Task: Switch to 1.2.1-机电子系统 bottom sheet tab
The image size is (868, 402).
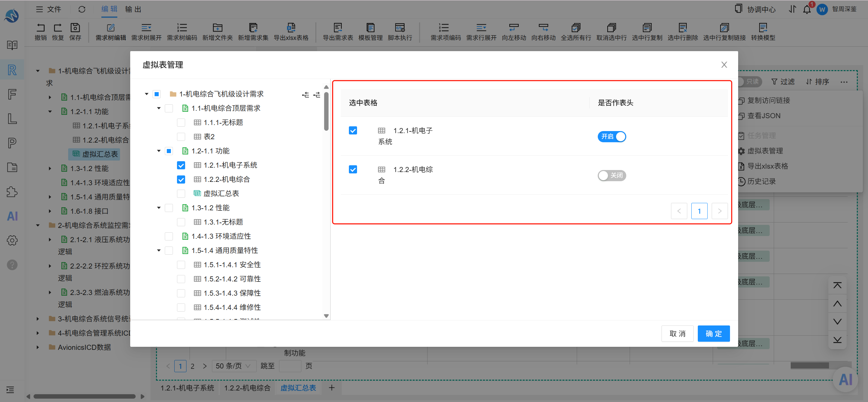Action: [x=187, y=388]
